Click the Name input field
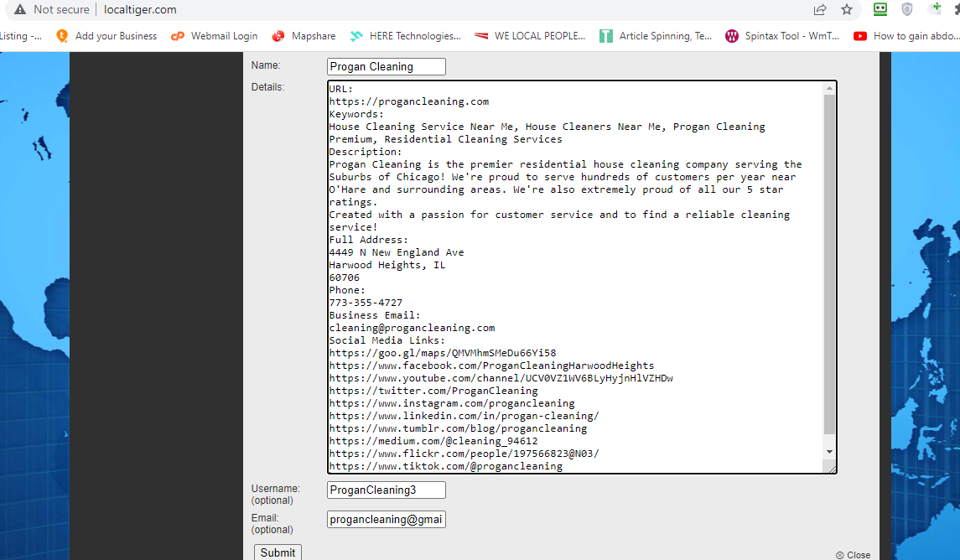Screen dimensions: 960x560 click(387, 67)
